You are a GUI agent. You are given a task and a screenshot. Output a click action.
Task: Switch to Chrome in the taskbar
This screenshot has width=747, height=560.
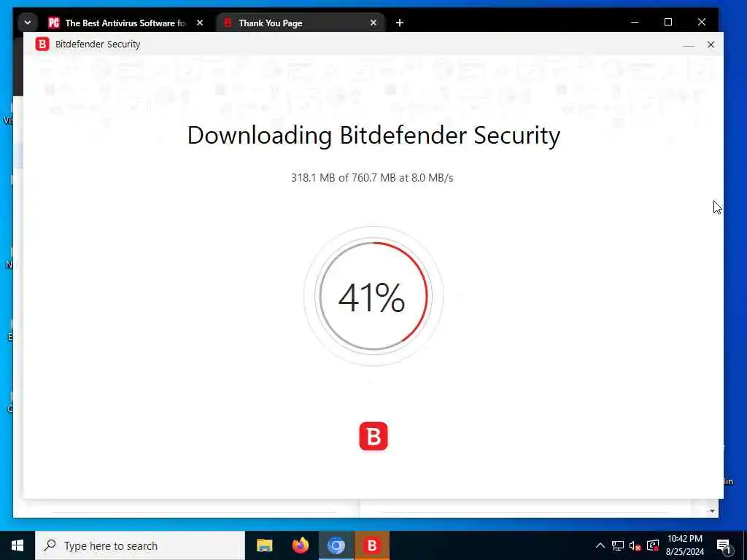(x=336, y=545)
